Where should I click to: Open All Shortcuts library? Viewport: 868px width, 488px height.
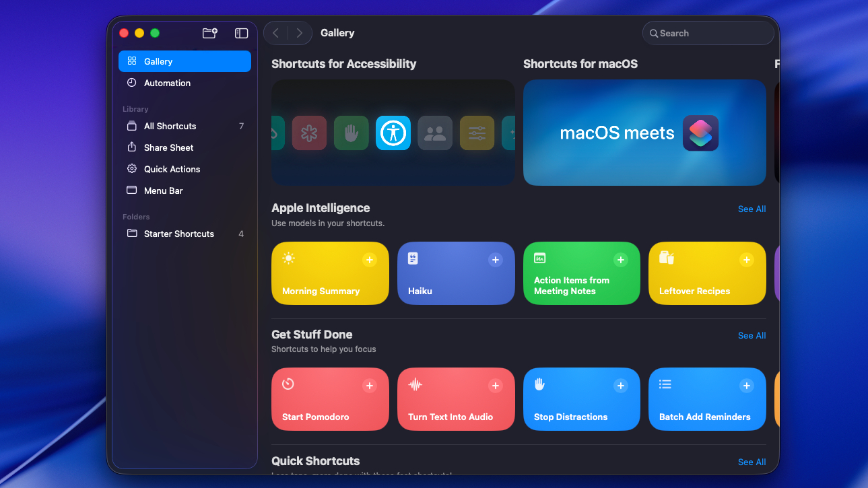click(x=170, y=126)
